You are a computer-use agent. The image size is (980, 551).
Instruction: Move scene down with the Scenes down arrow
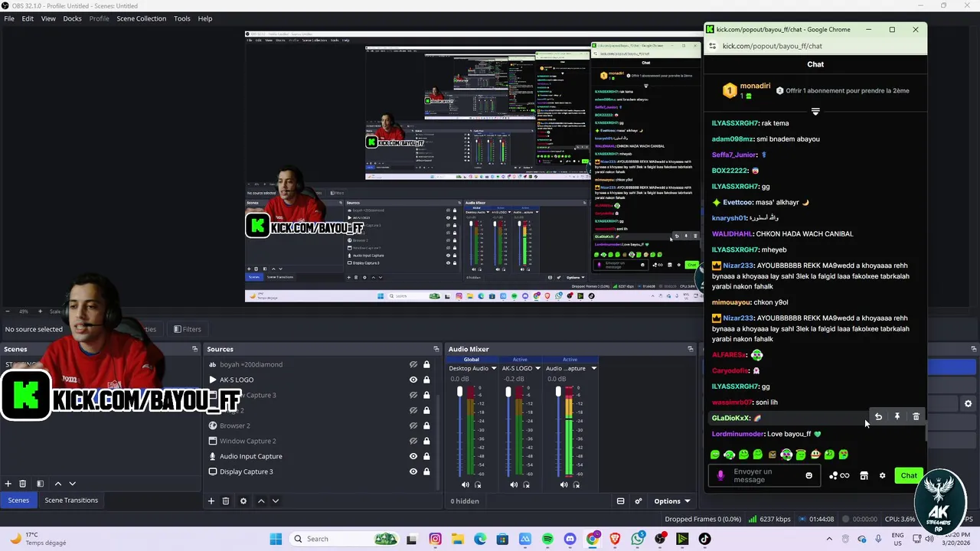click(73, 484)
